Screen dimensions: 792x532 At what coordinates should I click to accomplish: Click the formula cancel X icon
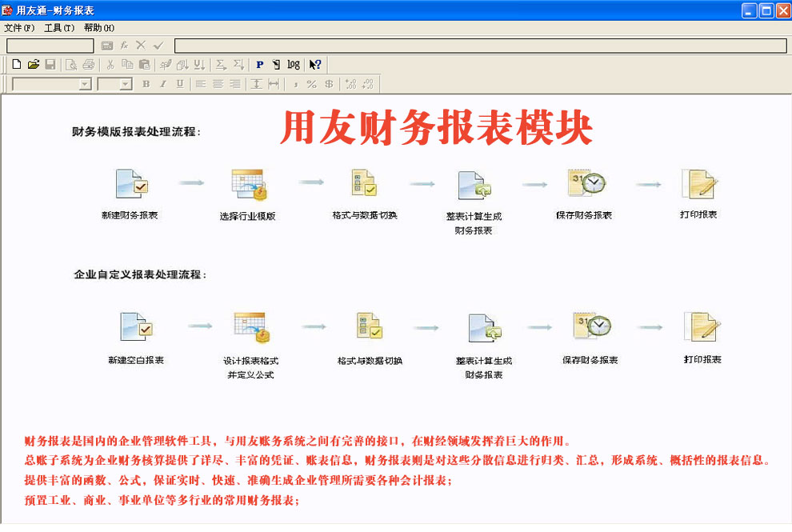(x=141, y=46)
